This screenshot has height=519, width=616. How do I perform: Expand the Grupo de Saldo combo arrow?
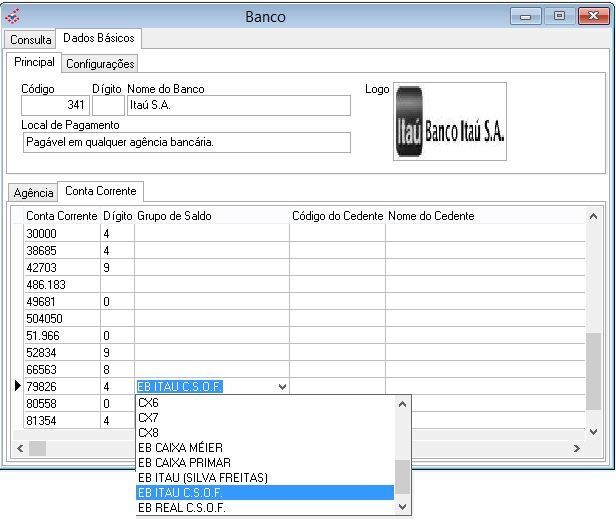point(282,386)
